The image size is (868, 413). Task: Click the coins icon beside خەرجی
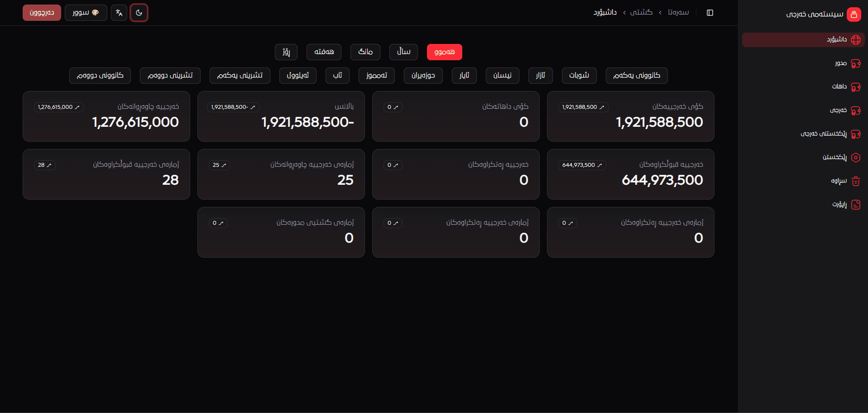(855, 110)
